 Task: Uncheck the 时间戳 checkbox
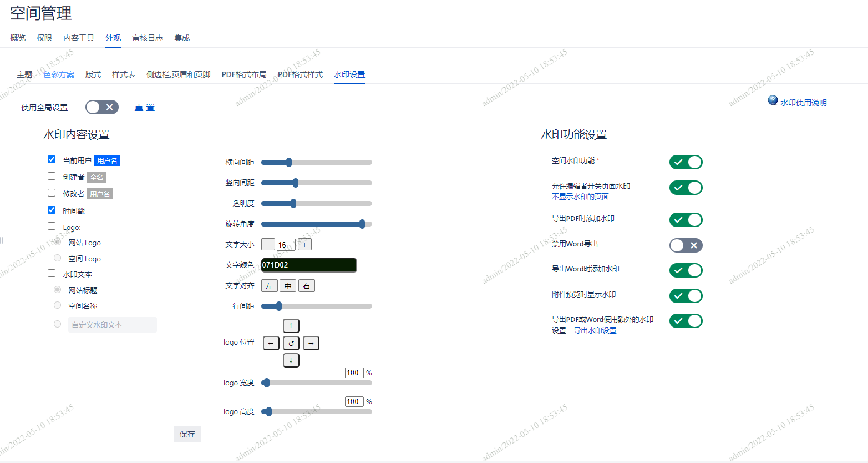[52, 210]
